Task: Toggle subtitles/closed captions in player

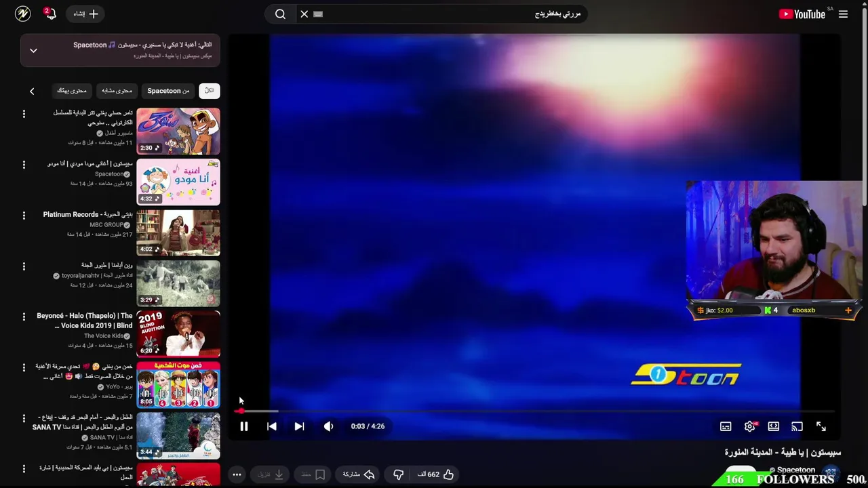Action: 726,426
